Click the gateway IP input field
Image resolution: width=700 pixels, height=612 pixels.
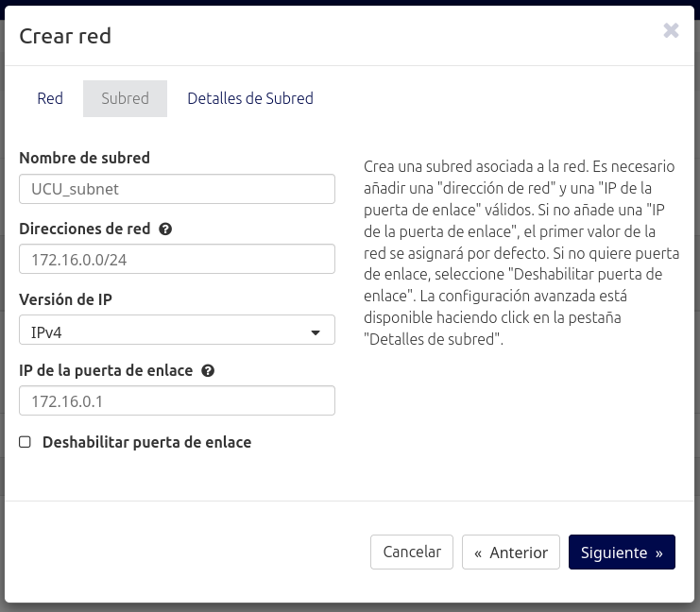pyautogui.click(x=177, y=400)
